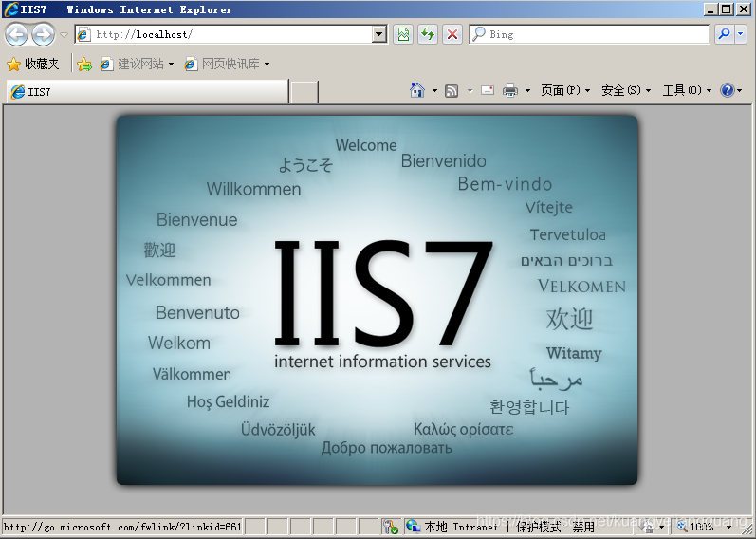Open the 建议网站 suggested sites link
Viewport: 756px width, 539px height.
137,64
